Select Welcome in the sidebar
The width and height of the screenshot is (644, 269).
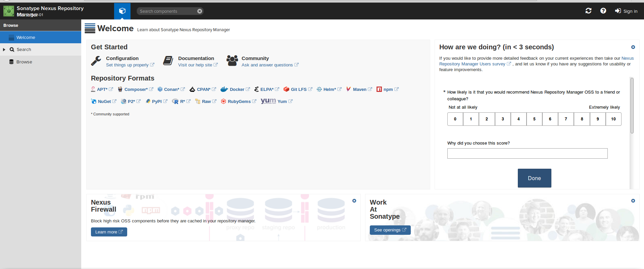(x=41, y=37)
